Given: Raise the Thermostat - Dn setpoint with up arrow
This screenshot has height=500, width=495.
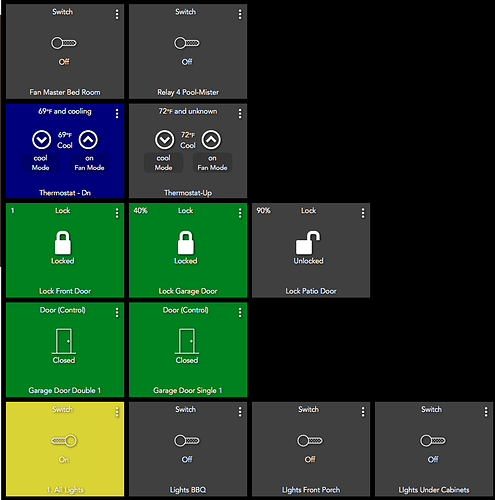Looking at the screenshot, I should tap(88, 140).
